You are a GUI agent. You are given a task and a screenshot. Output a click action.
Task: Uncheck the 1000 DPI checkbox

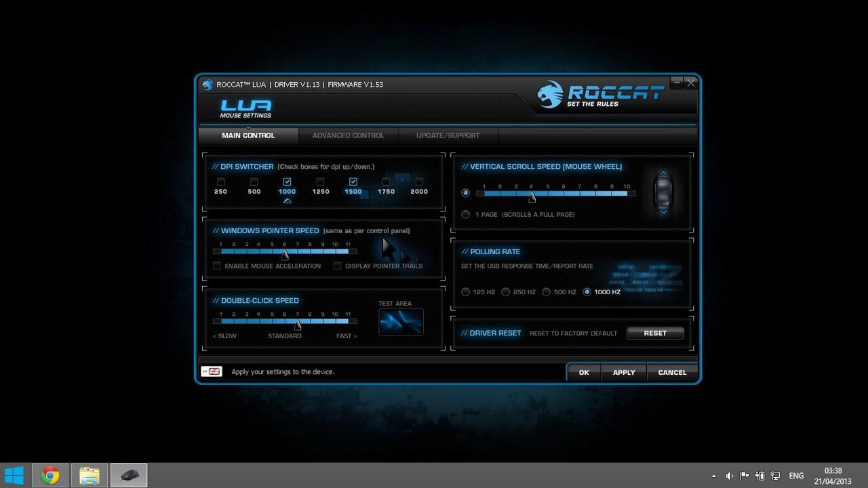click(x=287, y=182)
